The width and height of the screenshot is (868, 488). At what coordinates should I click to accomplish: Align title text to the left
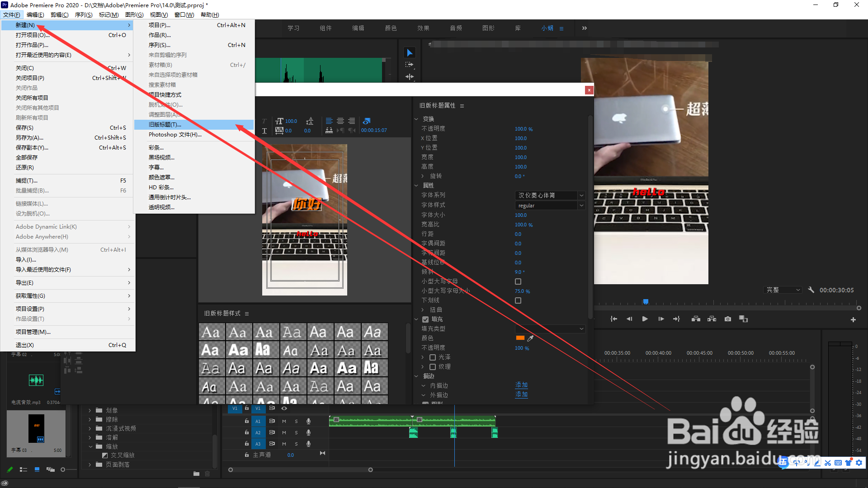click(329, 121)
